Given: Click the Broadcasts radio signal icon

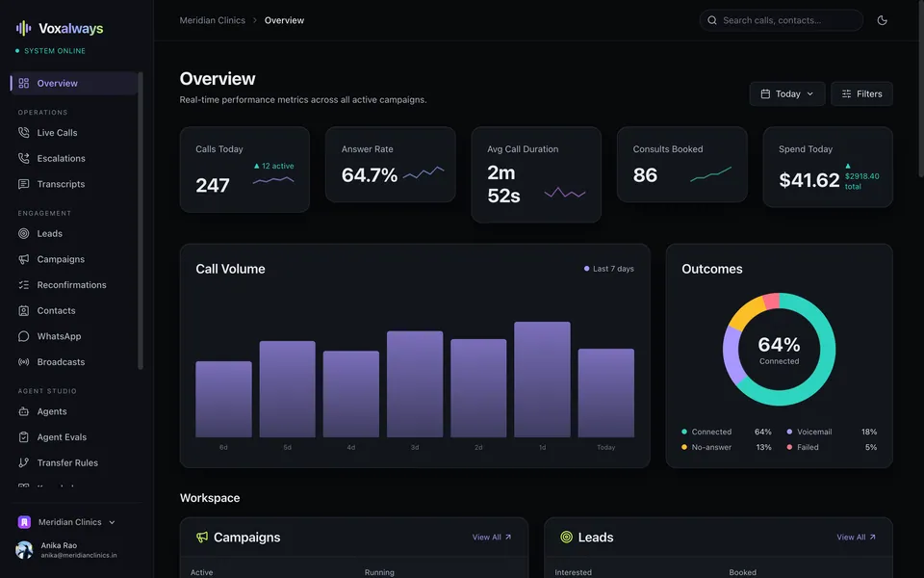Looking at the screenshot, I should coord(23,361).
